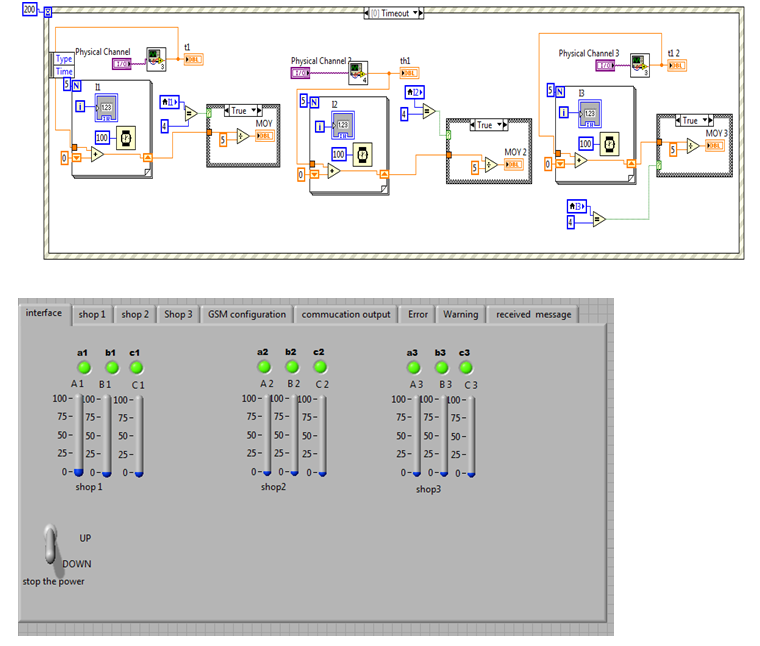Click the I2 numeric indicator in second loop

click(343, 125)
